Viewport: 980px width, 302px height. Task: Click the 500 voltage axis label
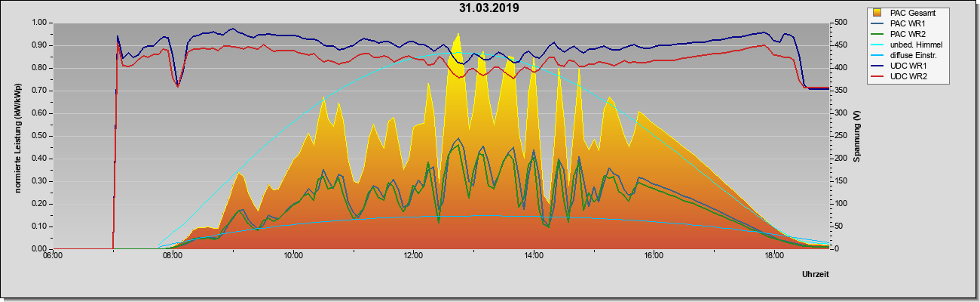836,23
